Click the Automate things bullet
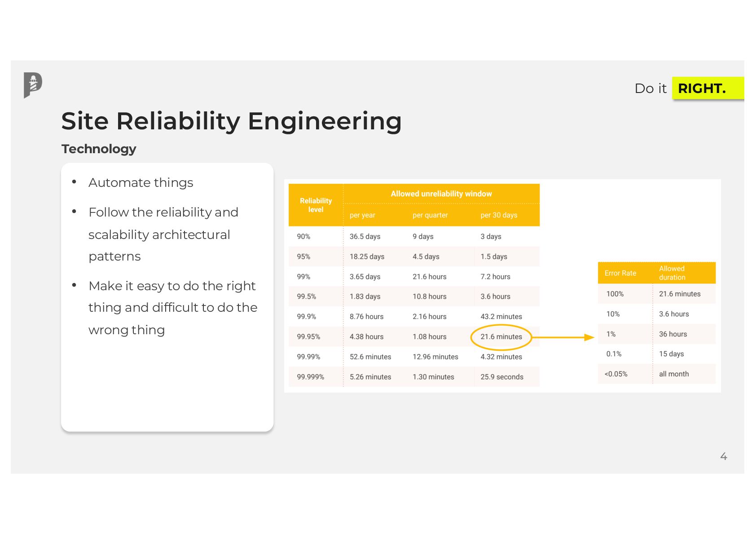The width and height of the screenshot is (756, 535). click(x=141, y=183)
